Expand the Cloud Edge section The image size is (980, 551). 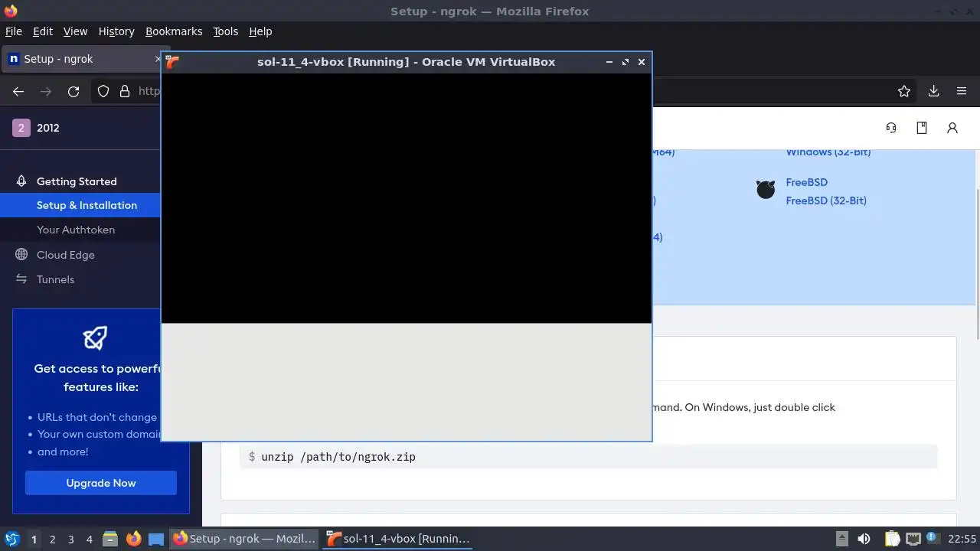(66, 255)
